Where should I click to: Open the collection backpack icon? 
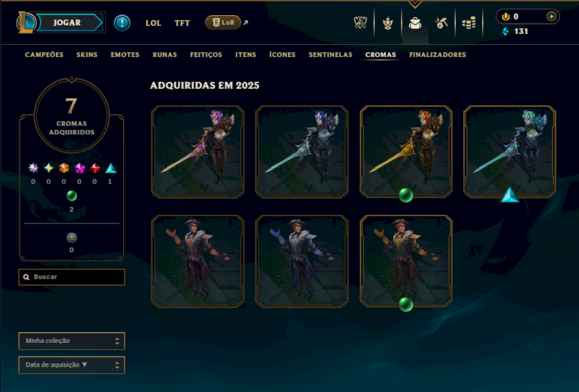(x=415, y=23)
